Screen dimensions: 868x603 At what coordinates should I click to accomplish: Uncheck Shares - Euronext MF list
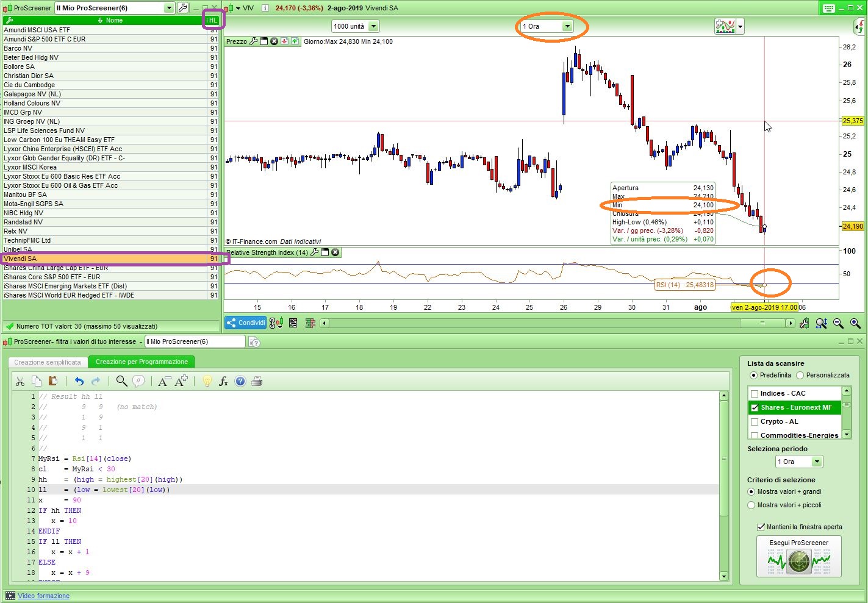coord(755,408)
